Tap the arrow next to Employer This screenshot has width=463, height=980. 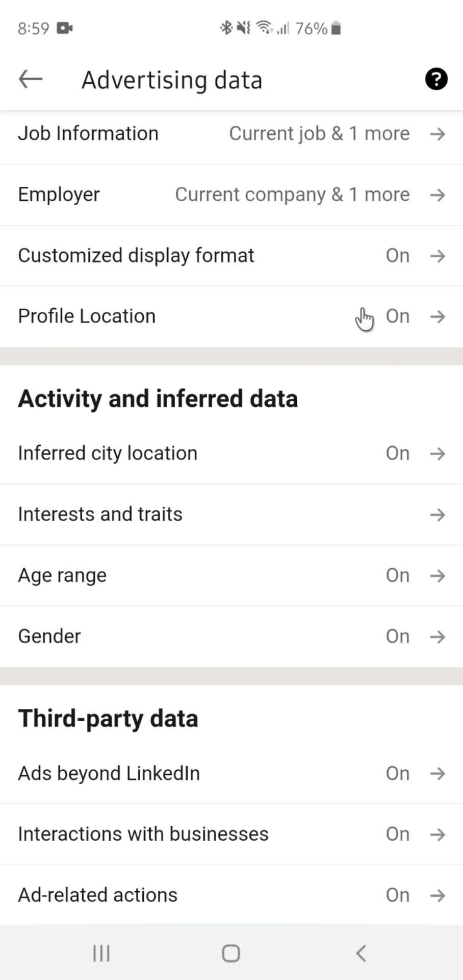pyautogui.click(x=438, y=195)
